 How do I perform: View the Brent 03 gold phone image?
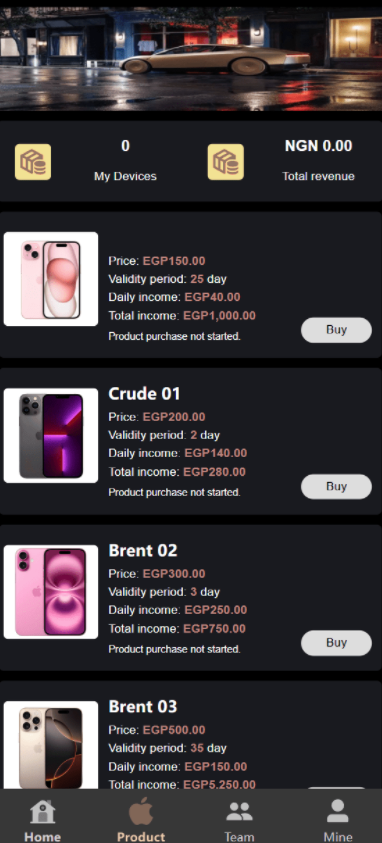point(51,745)
